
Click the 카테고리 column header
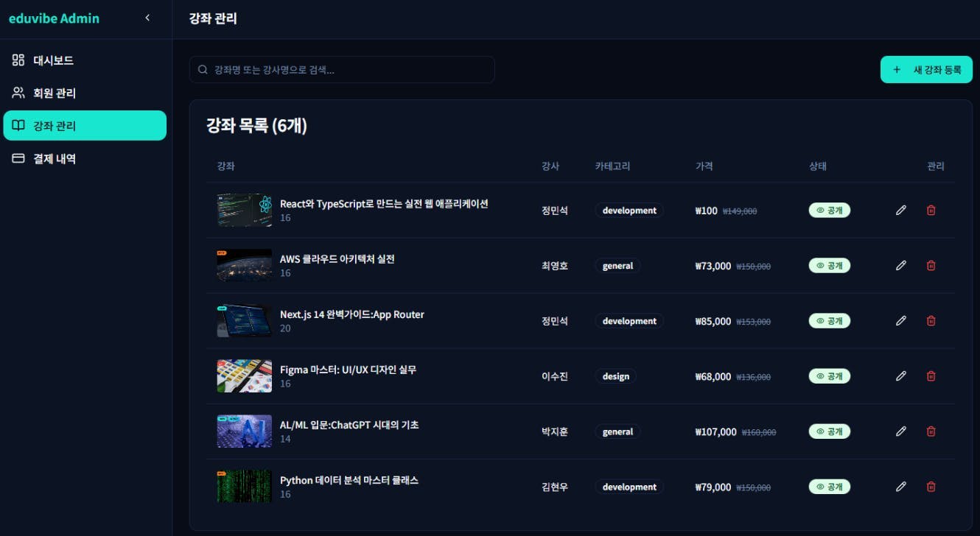[x=612, y=166]
